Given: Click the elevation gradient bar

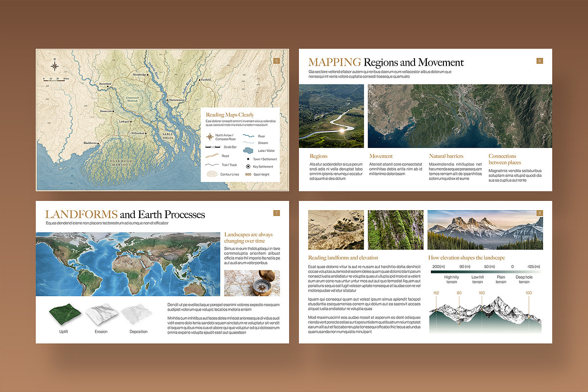Looking at the screenshot, I should click(486, 271).
